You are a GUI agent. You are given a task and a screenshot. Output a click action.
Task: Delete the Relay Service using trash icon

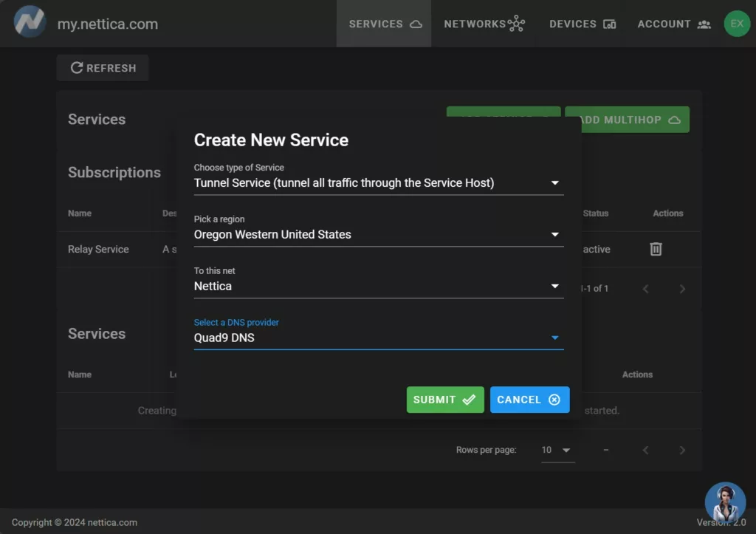click(x=656, y=249)
